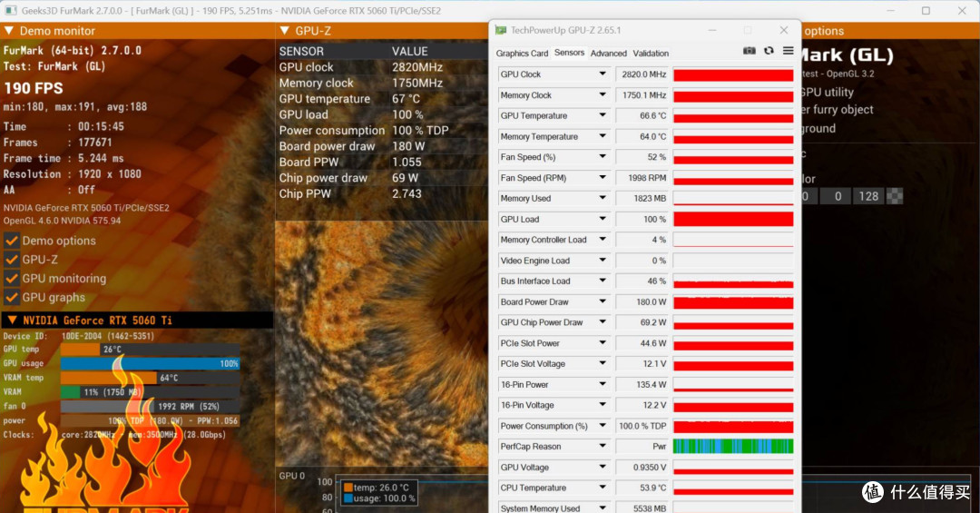This screenshot has width=980, height=513.
Task: Open the Memory Clock sensor dropdown
Action: (603, 95)
